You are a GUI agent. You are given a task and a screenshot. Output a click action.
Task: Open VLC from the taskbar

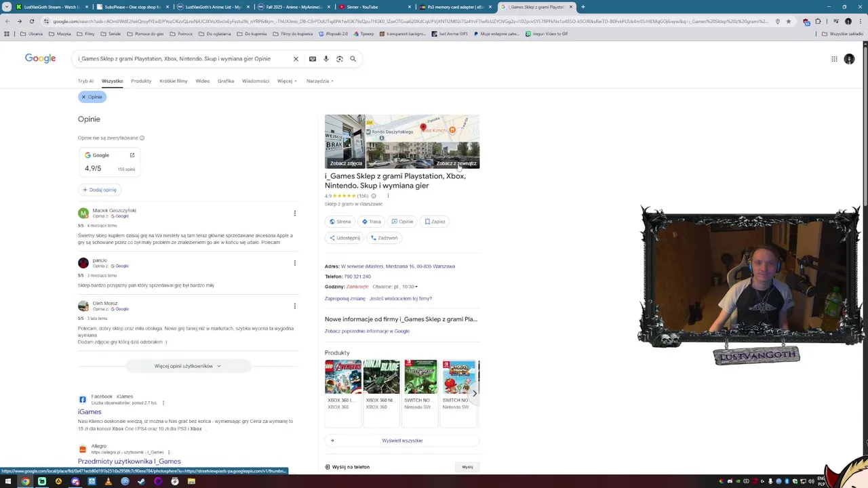tap(108, 481)
